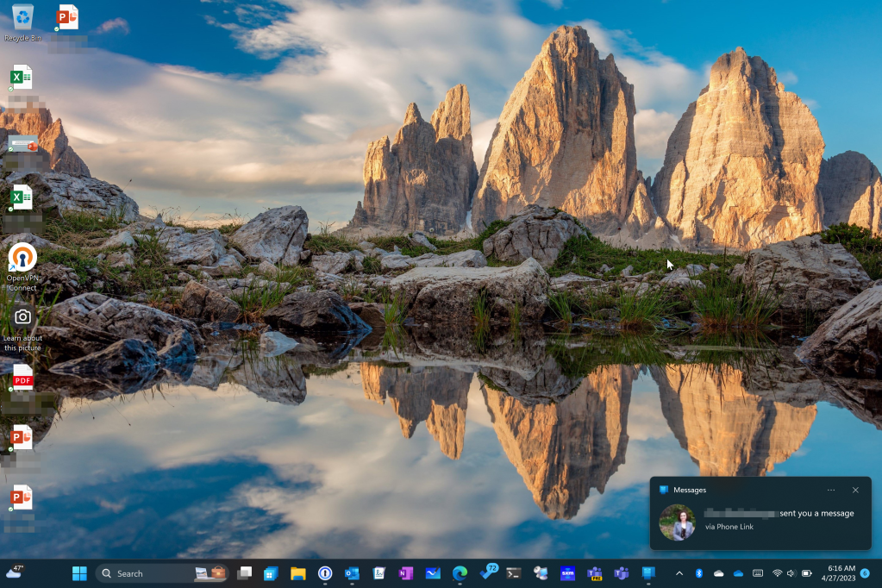Open the Phone Link taskbar icon
Viewport: 882px width, 588px height.
click(648, 573)
